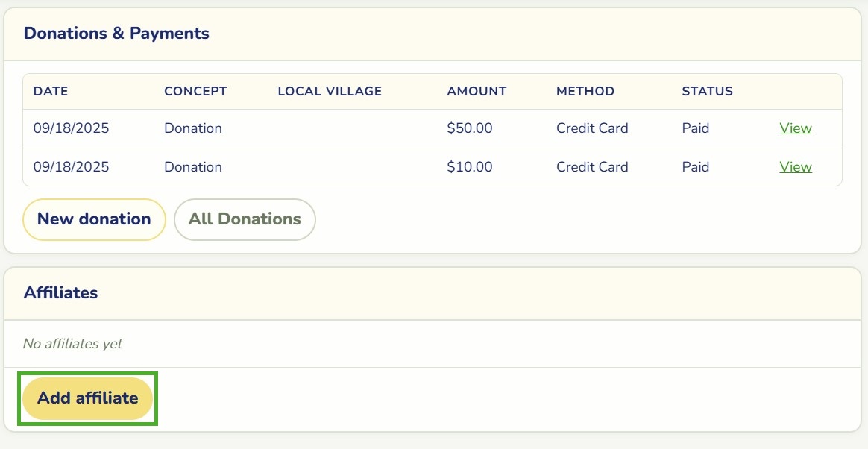Open View link for the $50.00 donation
The image size is (868, 449).
(x=796, y=128)
